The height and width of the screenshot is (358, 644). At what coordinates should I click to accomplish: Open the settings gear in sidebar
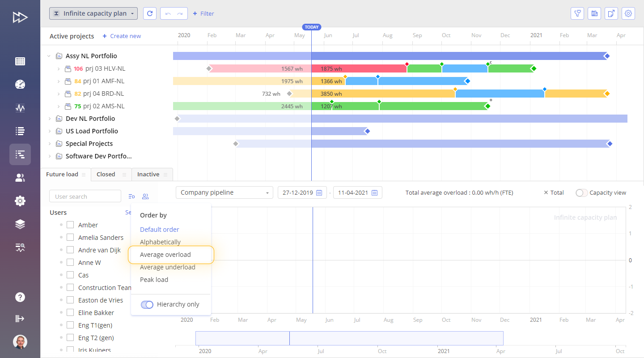pos(20,201)
